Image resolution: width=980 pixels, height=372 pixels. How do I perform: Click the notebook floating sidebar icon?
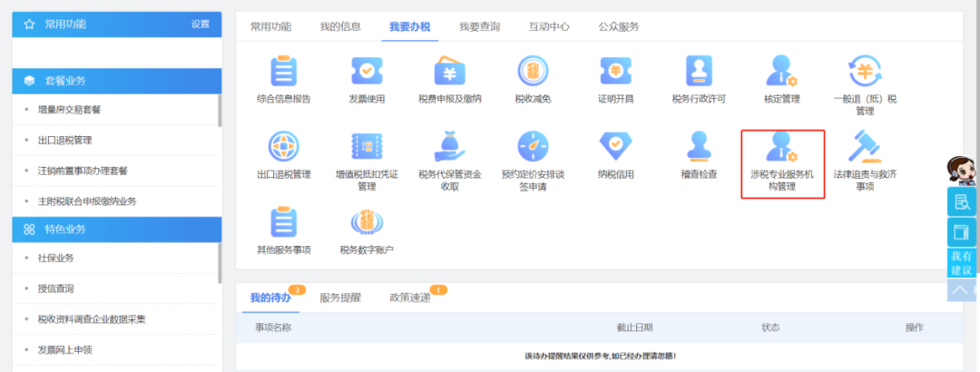[961, 232]
